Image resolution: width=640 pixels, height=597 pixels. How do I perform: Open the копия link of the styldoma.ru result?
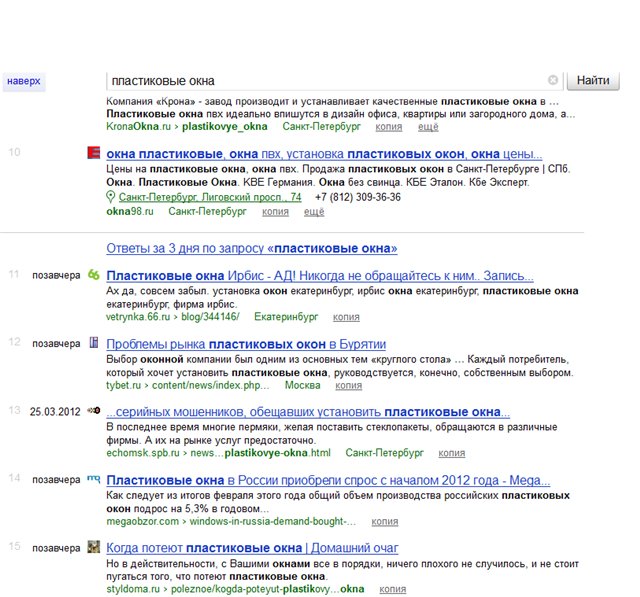pyautogui.click(x=393, y=589)
